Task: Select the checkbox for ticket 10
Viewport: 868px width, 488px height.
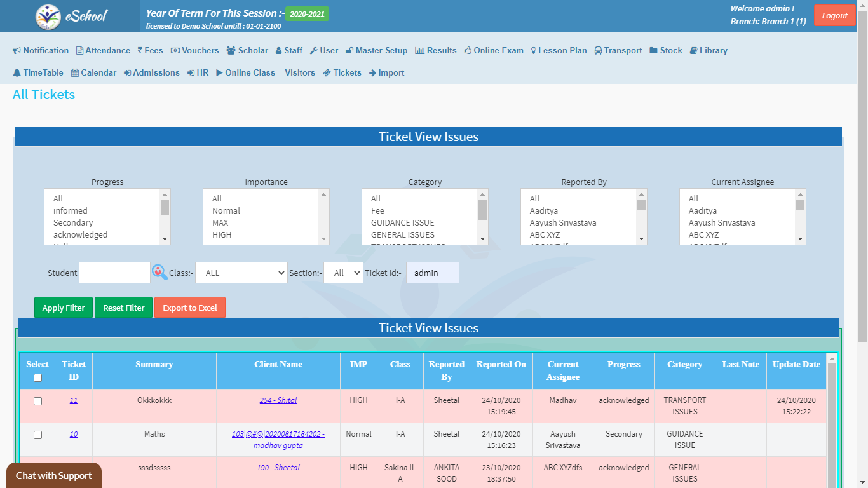Action: coord(37,435)
